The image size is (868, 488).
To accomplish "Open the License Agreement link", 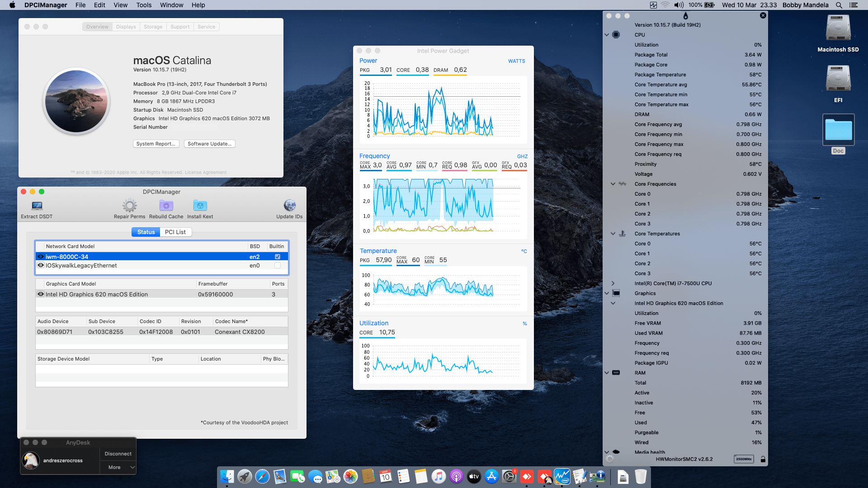I will coord(206,172).
